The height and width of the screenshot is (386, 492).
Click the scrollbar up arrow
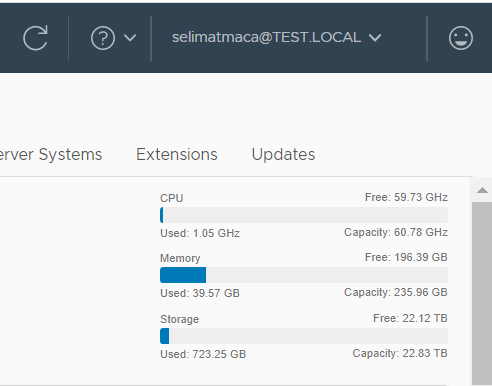coord(482,190)
